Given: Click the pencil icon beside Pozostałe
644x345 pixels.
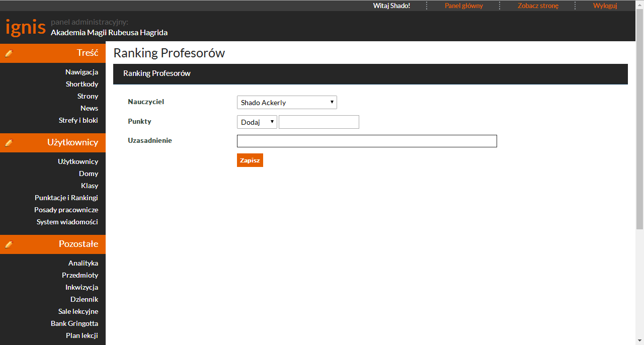Looking at the screenshot, I should (9, 244).
